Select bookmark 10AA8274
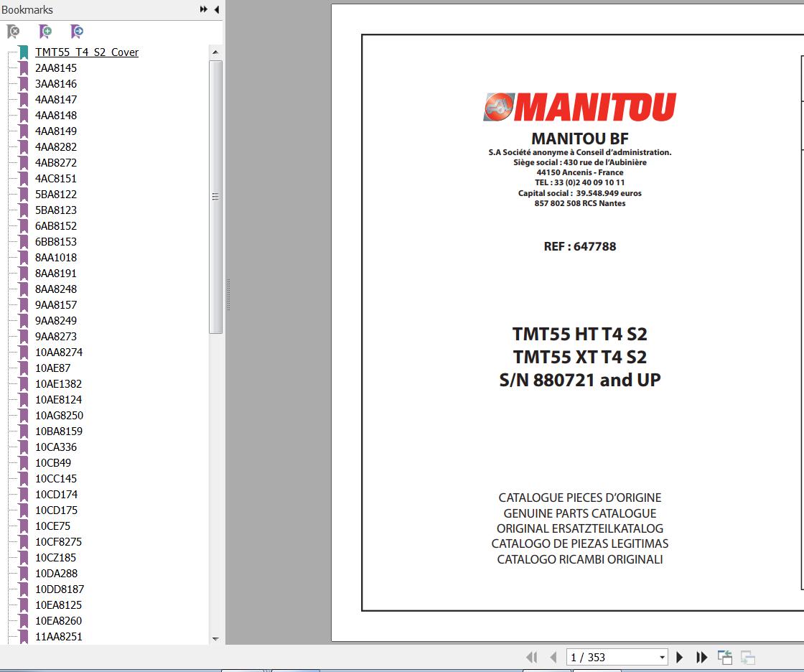 58,353
